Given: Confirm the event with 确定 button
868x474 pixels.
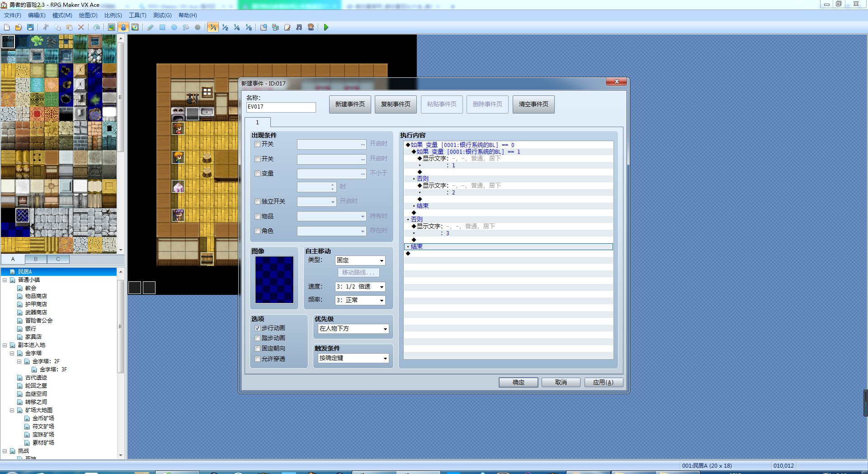Looking at the screenshot, I should pos(519,383).
